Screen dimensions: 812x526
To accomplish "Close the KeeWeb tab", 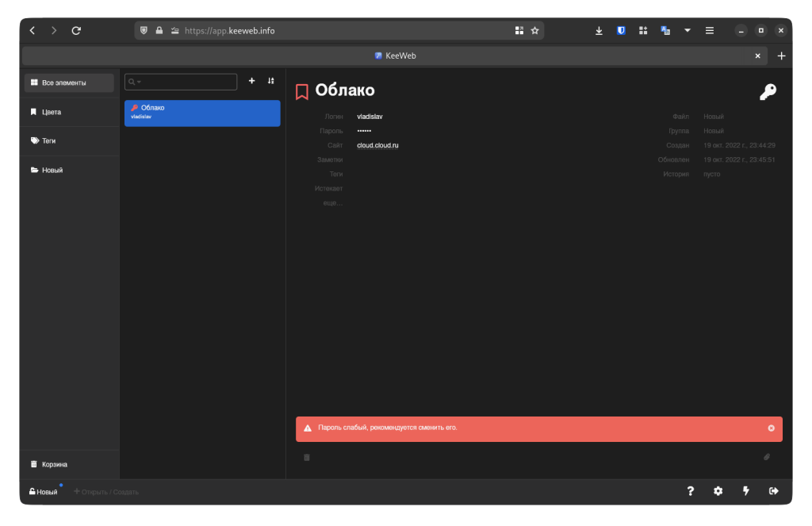I will pyautogui.click(x=757, y=56).
